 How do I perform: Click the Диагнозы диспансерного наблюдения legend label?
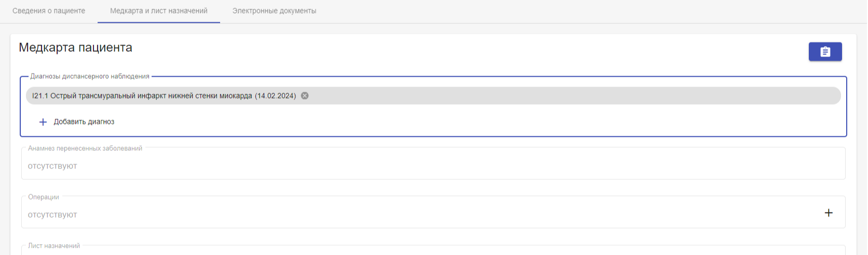tap(90, 76)
